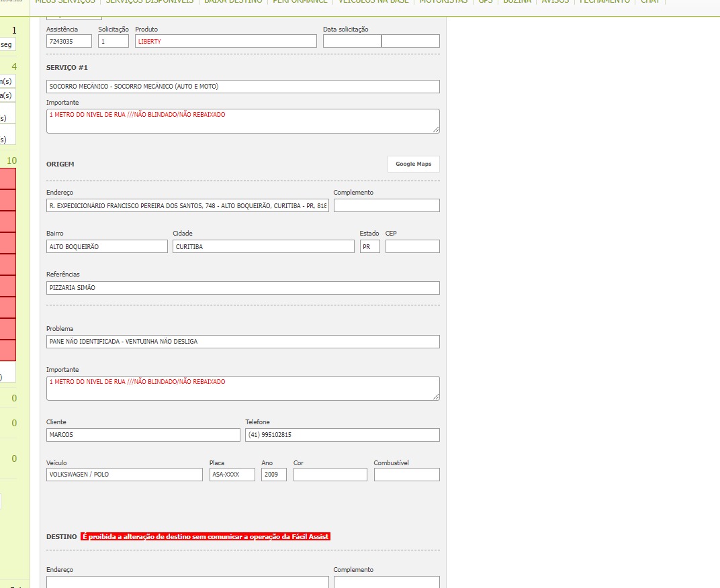Click the 'seg' box in left sidebar

click(x=8, y=44)
